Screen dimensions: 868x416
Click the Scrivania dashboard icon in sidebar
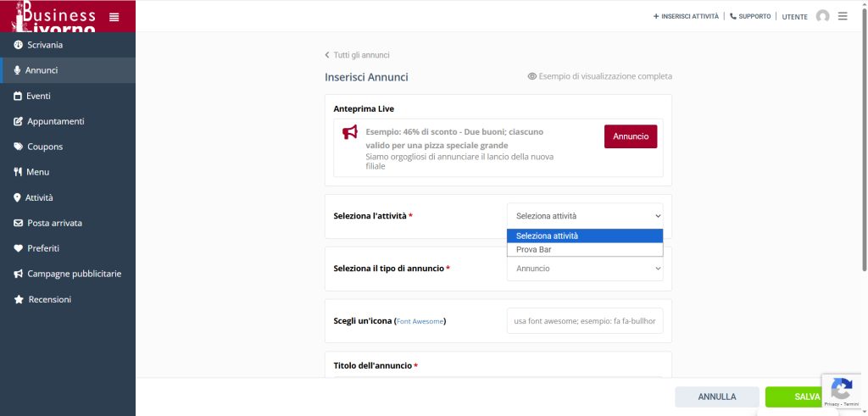click(19, 45)
